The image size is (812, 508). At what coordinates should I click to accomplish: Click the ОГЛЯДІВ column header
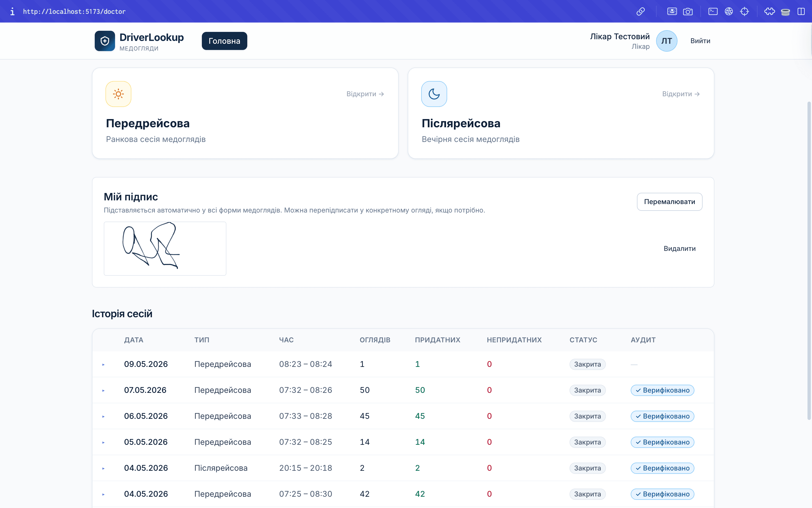(x=375, y=340)
